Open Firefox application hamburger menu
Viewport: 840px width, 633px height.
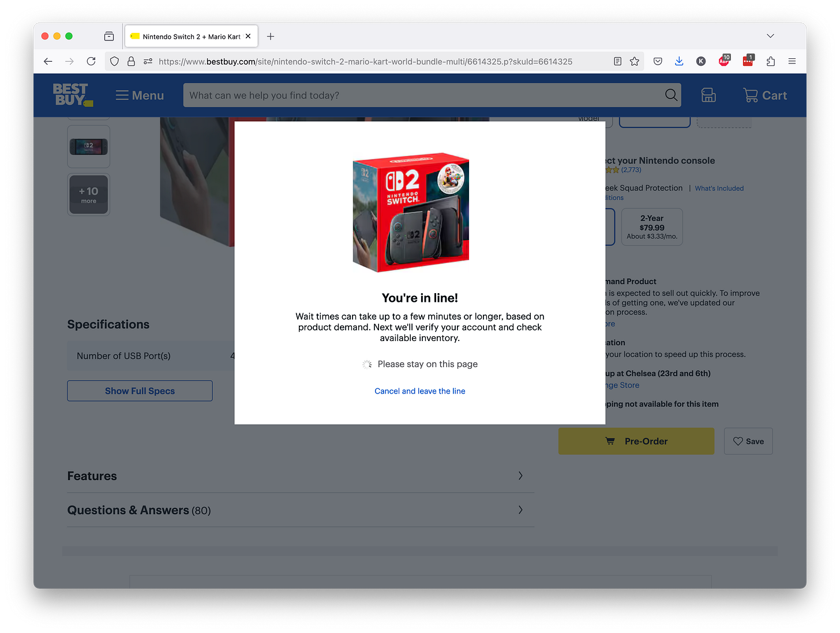click(x=792, y=61)
